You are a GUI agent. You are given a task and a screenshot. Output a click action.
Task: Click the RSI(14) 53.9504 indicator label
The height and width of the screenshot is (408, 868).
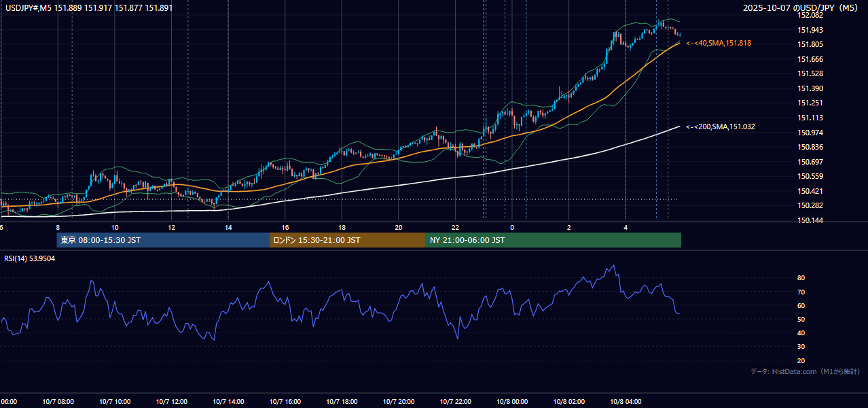(x=31, y=258)
